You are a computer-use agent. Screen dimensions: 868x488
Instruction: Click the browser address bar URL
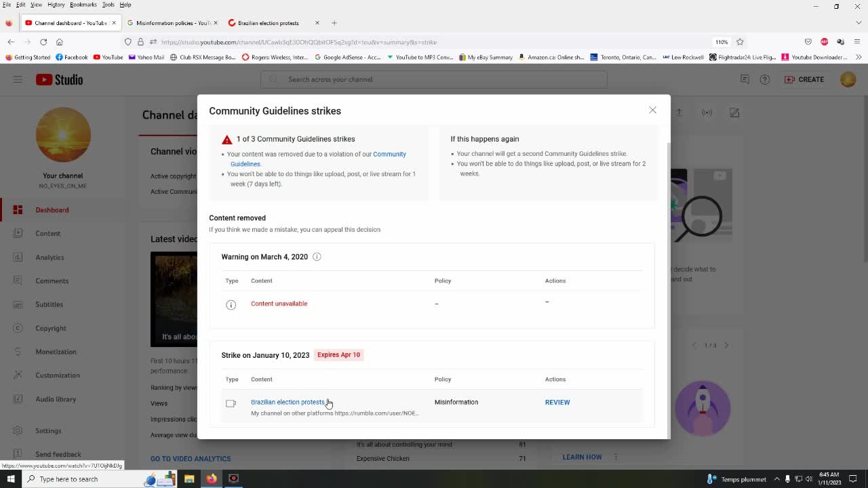(298, 42)
